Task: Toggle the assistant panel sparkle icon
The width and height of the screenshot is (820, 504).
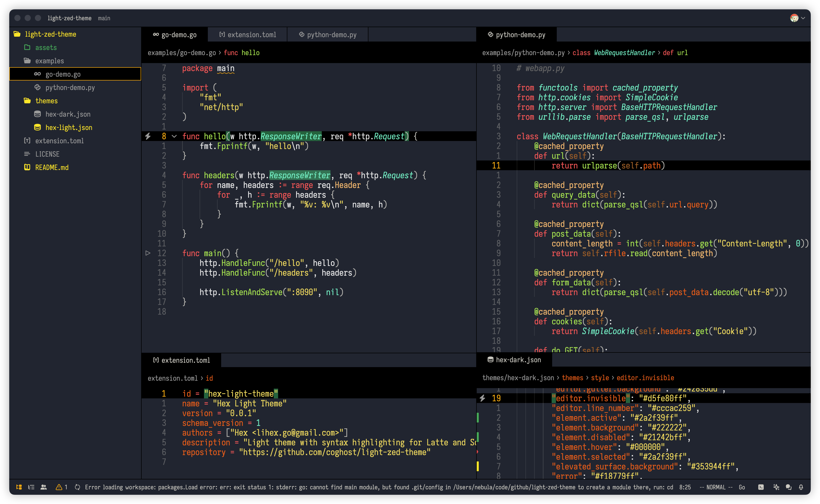Action: point(776,487)
